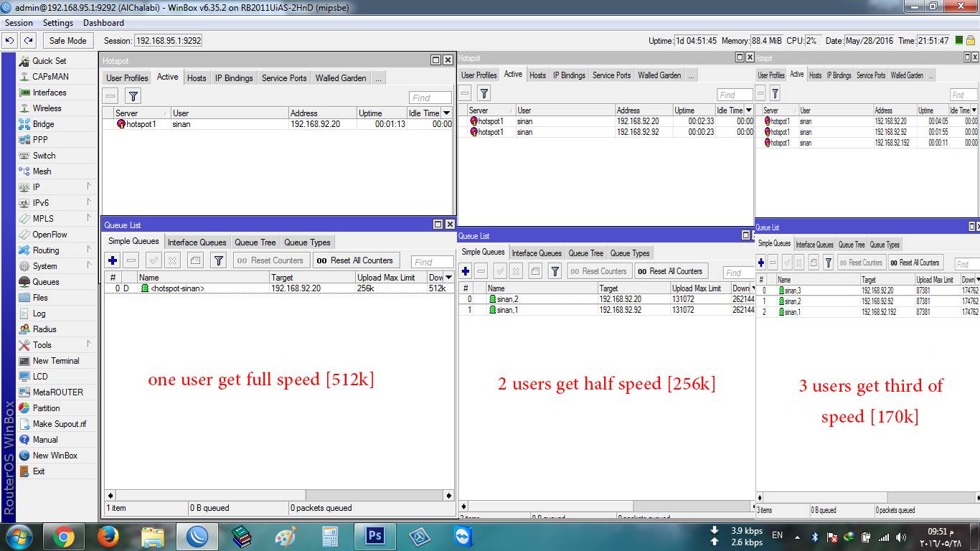Image resolution: width=980 pixels, height=551 pixels.
Task: Expand the System submenu in the sidebar
Action: pos(89,265)
